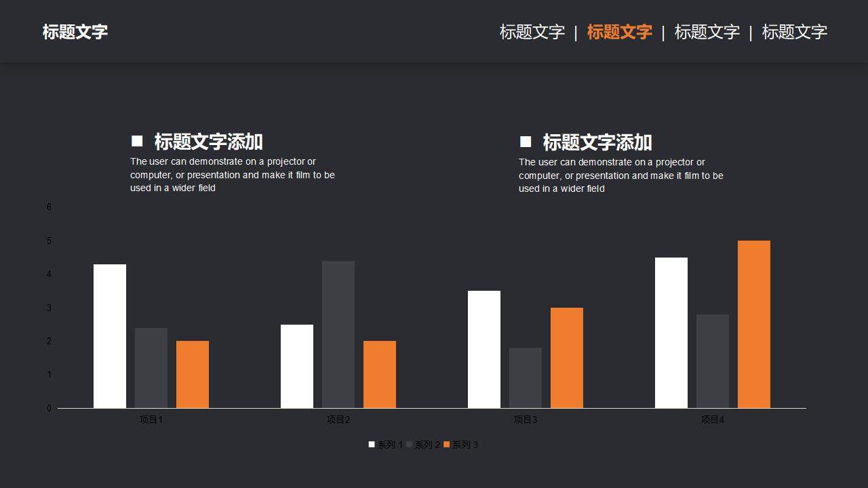Select the tallest orange bar for 项目4
Image resolution: width=868 pixels, height=488 pixels.
click(x=754, y=325)
